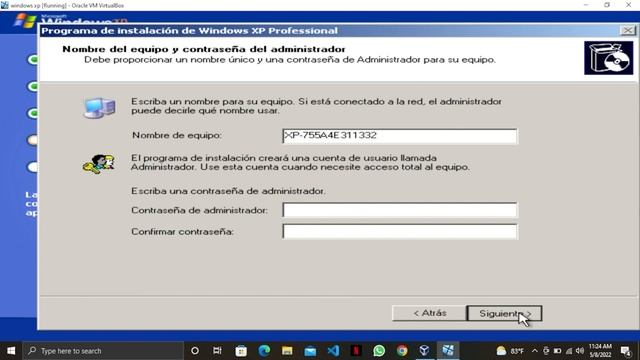Click the Atrás button
640x360 pixels.
pyautogui.click(x=429, y=313)
